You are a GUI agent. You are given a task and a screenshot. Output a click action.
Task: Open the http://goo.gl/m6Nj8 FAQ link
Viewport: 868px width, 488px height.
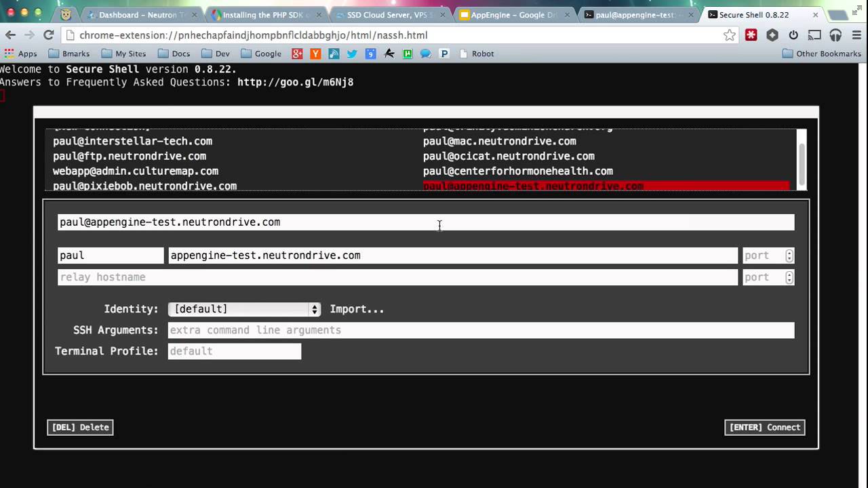pyautogui.click(x=295, y=82)
